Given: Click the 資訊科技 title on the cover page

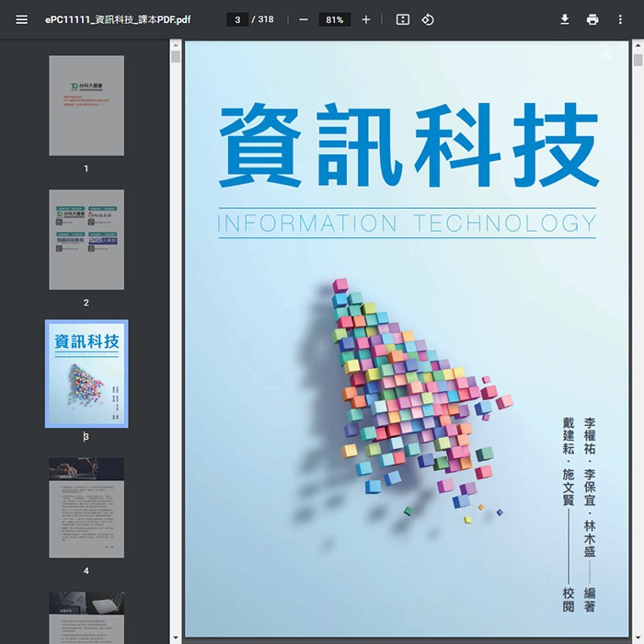Looking at the screenshot, I should [x=408, y=145].
